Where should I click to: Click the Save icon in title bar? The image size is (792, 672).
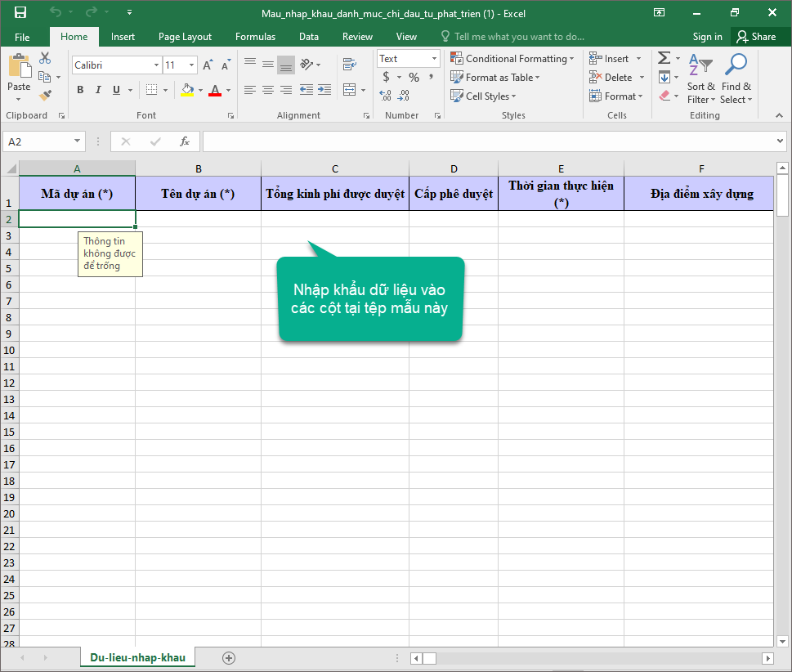pos(20,12)
